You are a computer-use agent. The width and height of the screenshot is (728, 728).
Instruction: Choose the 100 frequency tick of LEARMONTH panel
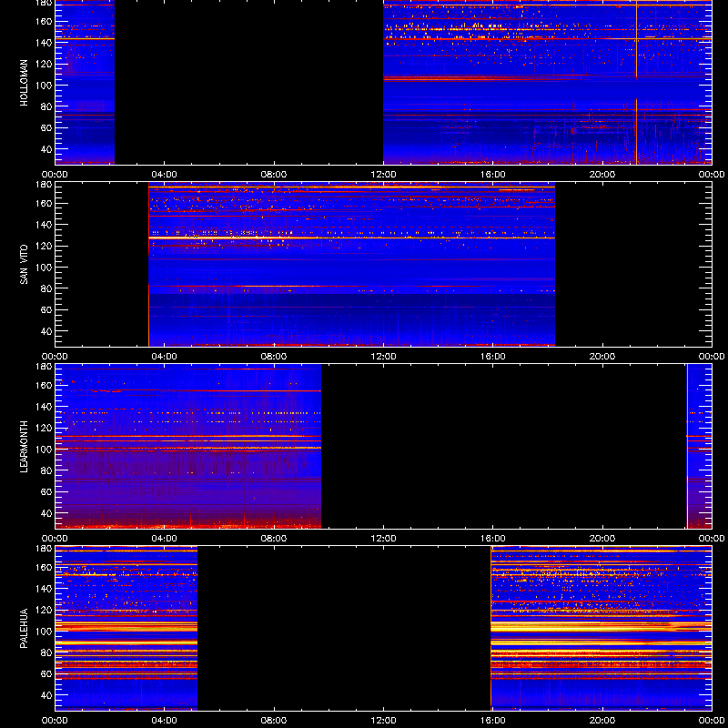click(45, 449)
